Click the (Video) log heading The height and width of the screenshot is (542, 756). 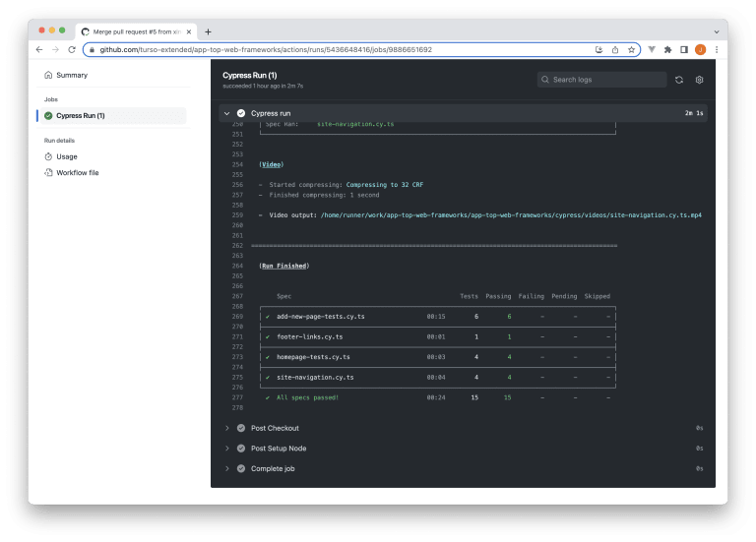coord(272,165)
